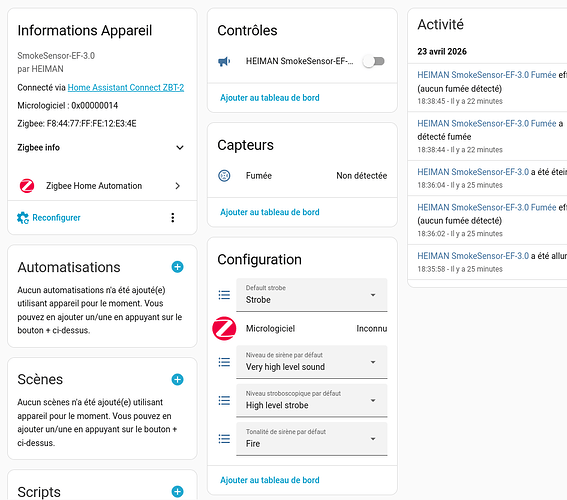Expand the Zigbee info section

click(101, 148)
